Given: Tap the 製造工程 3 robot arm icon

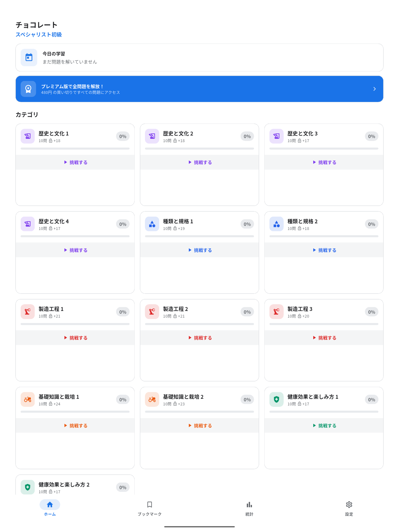Looking at the screenshot, I should [x=276, y=312].
